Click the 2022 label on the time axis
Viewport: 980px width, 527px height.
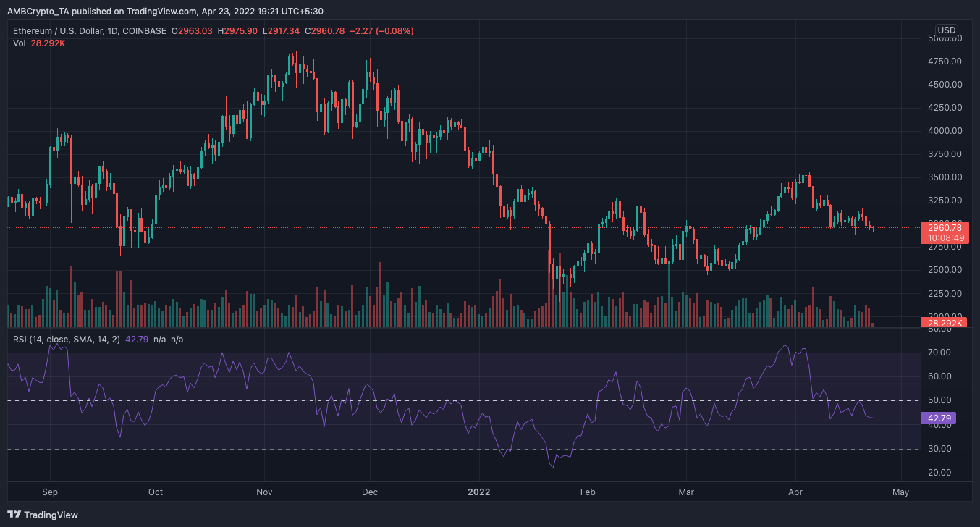(478, 492)
